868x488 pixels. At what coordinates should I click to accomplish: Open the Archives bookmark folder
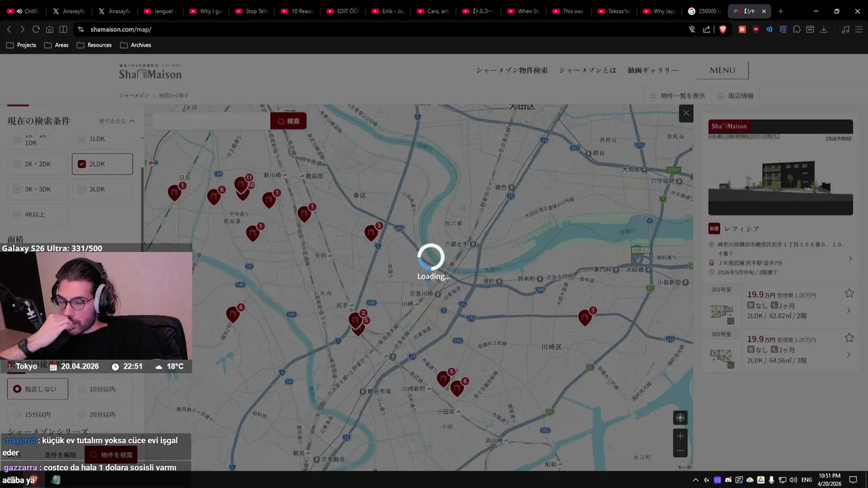pos(135,45)
